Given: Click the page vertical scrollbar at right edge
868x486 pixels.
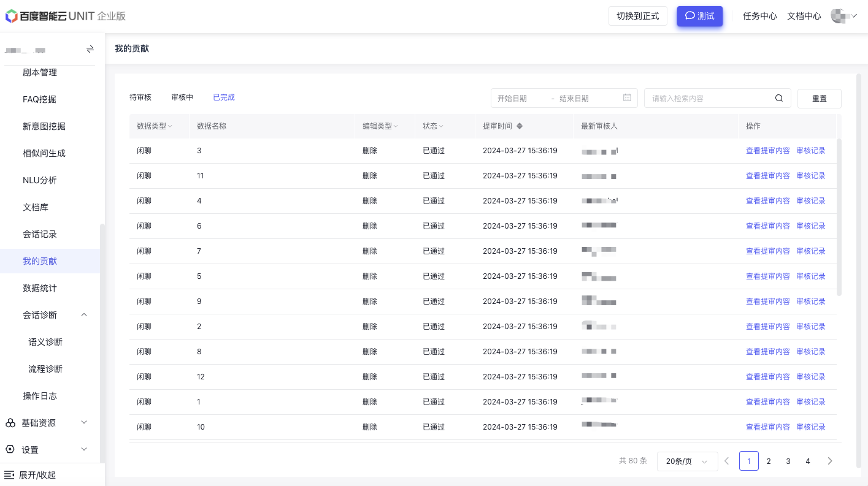Looking at the screenshot, I should 859,270.
